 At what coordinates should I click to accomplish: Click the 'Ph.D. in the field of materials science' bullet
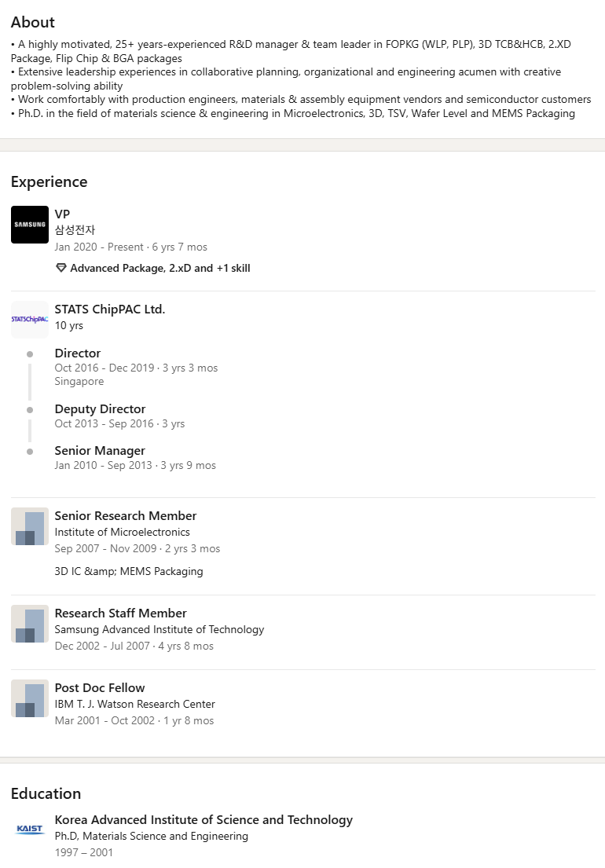pyautogui.click(x=293, y=113)
